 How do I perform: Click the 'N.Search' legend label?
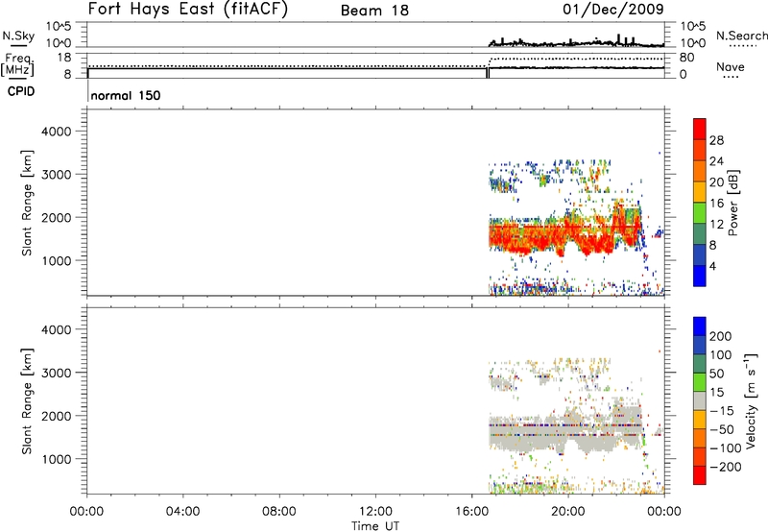[x=742, y=36]
